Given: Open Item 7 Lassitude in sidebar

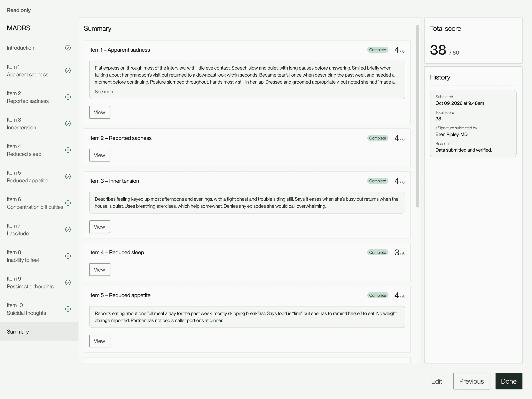Looking at the screenshot, I should click(x=39, y=230).
